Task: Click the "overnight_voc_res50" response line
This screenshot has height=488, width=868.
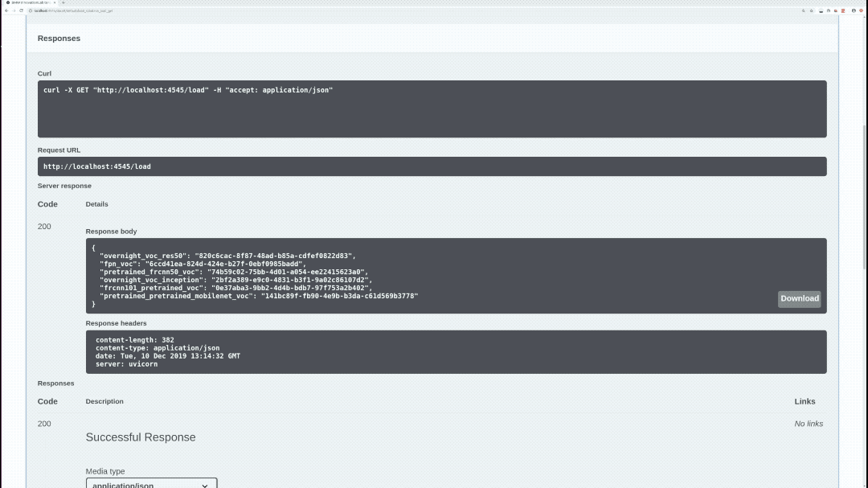Action: pyautogui.click(x=227, y=256)
